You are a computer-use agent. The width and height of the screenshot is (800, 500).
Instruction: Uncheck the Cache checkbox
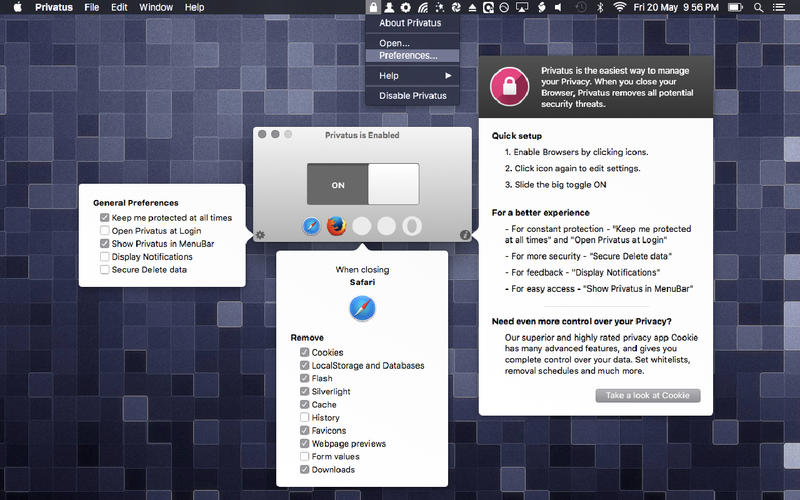(x=305, y=404)
